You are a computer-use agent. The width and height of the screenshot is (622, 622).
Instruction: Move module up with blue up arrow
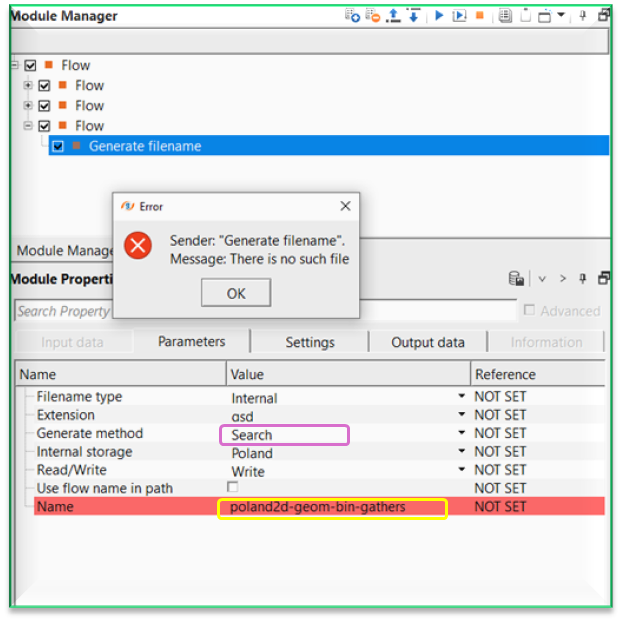coord(393,16)
